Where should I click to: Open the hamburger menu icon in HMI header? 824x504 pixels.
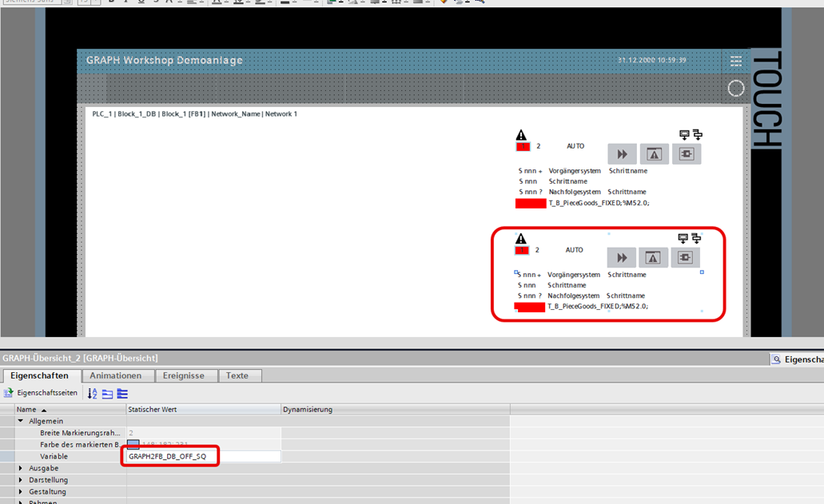coord(736,61)
